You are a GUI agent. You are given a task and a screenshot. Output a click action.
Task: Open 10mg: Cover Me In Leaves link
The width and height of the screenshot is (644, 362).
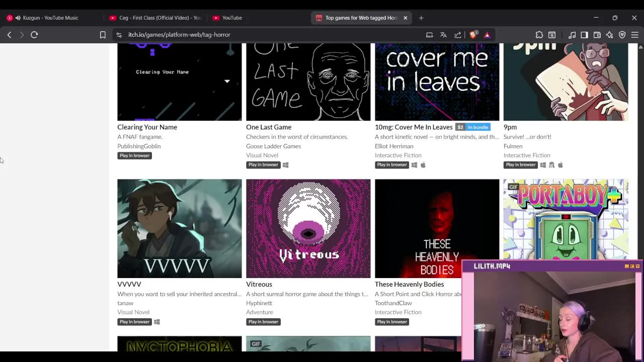414,127
